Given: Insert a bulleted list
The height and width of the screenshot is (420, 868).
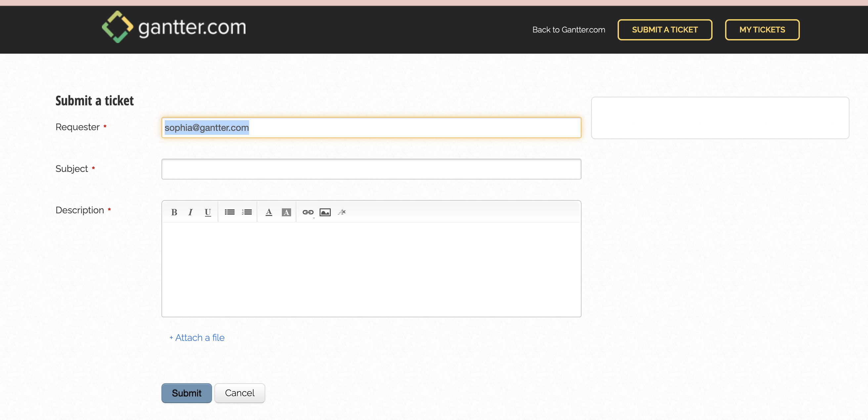Looking at the screenshot, I should [x=230, y=212].
